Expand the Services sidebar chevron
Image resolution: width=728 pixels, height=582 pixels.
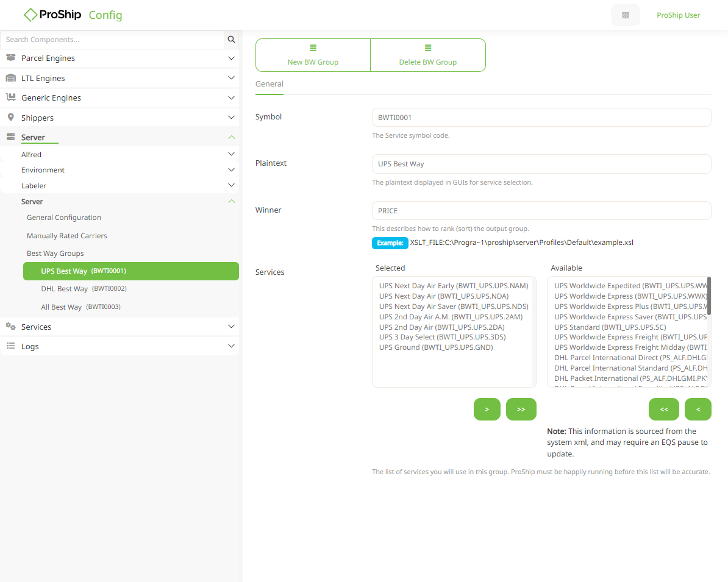click(231, 327)
